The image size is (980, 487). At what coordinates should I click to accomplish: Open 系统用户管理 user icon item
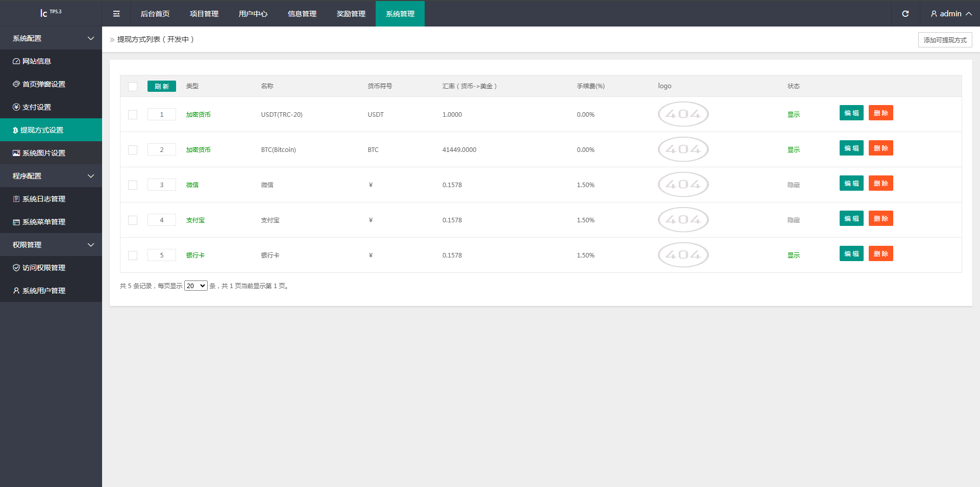click(16, 291)
